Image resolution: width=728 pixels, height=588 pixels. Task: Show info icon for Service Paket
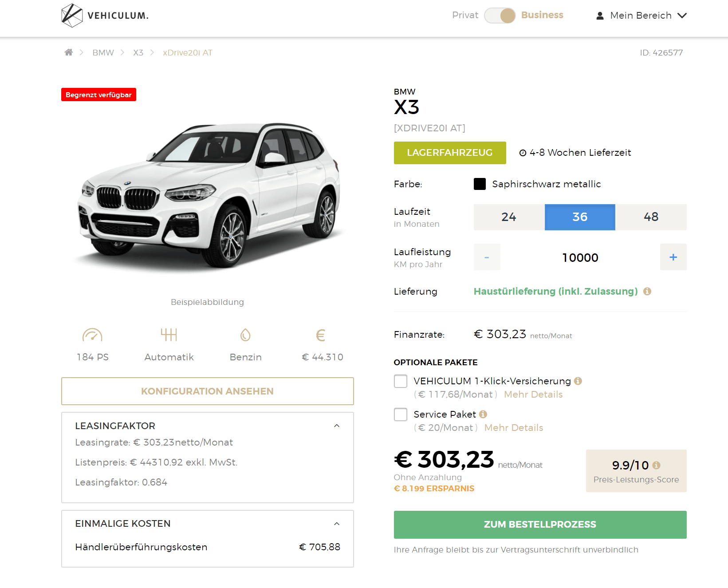483,414
